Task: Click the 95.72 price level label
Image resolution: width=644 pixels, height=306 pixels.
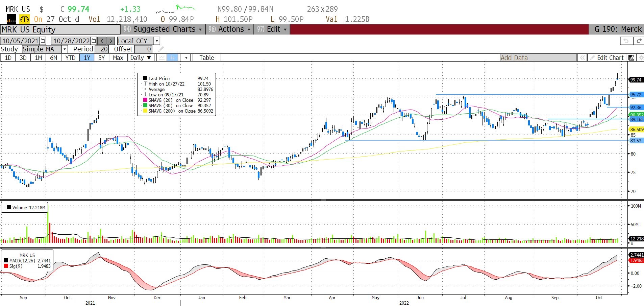Action: 636,95
